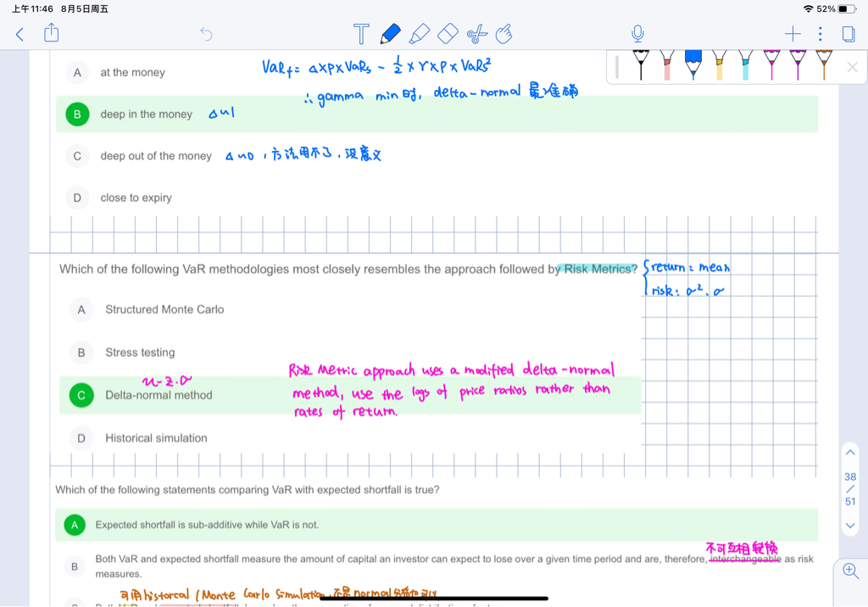Image resolution: width=868 pixels, height=607 pixels.
Task: Choose the yellow highlighter preset
Action: point(719,65)
